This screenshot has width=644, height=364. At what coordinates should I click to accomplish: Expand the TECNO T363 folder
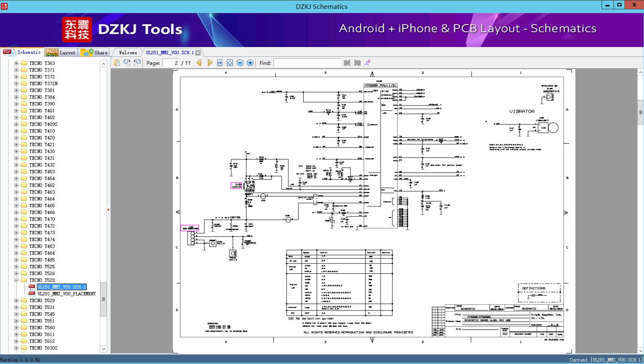17,63
